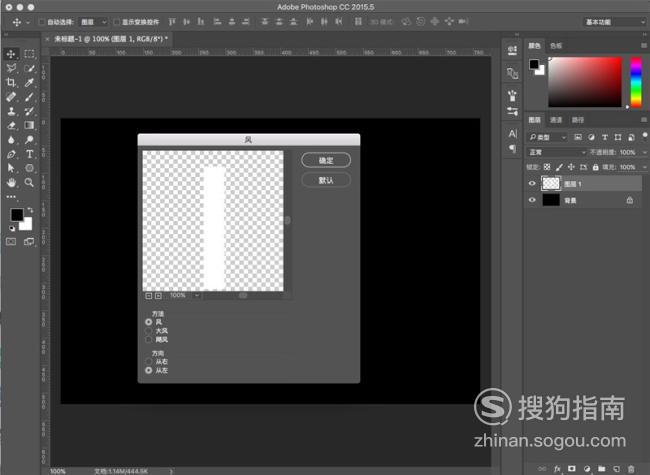Zoom in the Wind filter preview

(158, 296)
